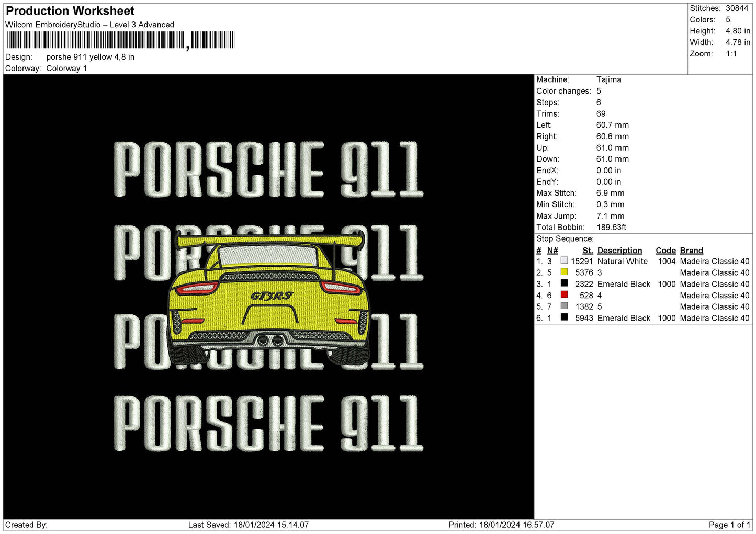Click the 'St.' column header
The height and width of the screenshot is (534, 756).
588,251
